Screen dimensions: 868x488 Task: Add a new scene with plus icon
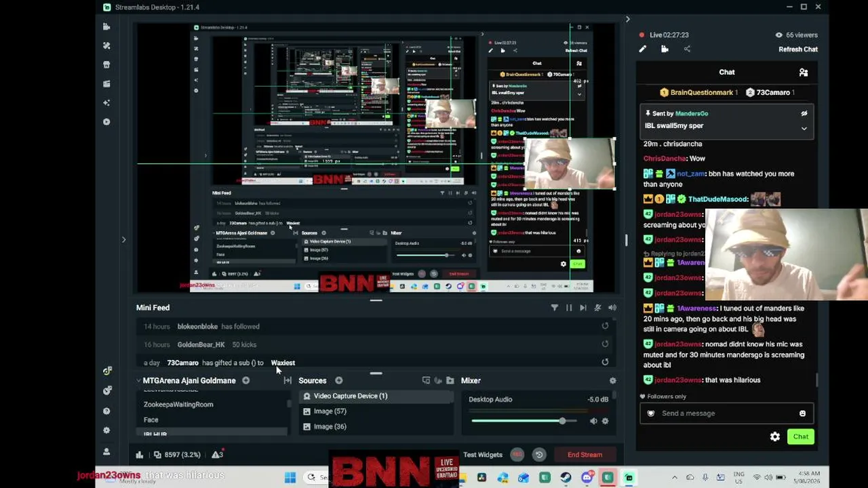246,381
